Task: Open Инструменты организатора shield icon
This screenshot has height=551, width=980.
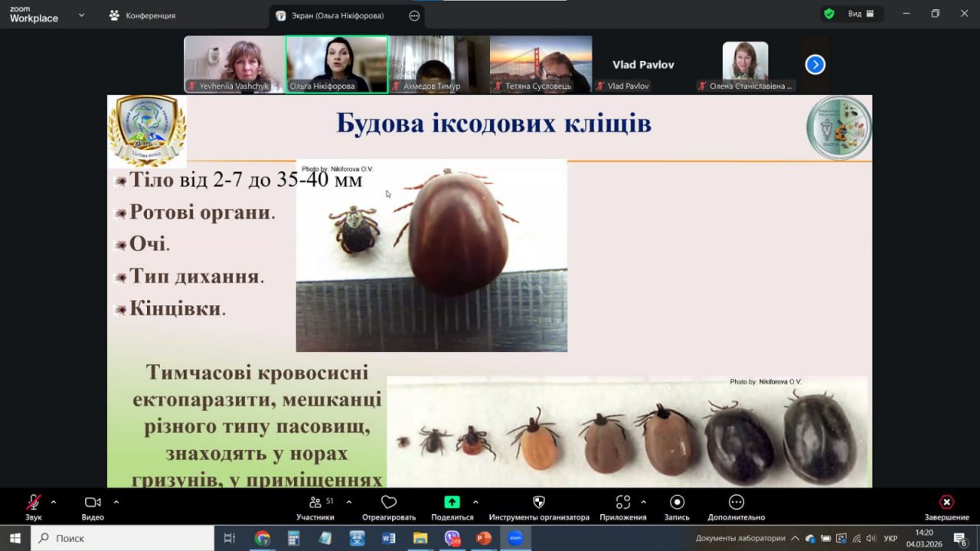Action: (538, 503)
